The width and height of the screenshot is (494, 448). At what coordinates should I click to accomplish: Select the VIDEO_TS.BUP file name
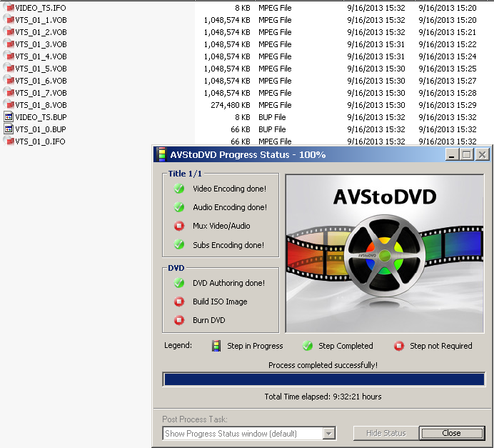tap(41, 117)
